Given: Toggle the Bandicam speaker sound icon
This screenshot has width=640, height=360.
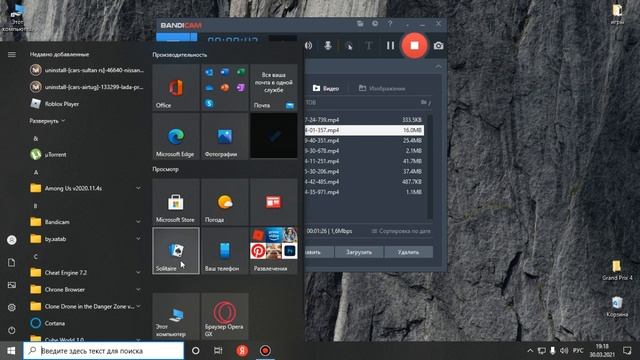Looking at the screenshot, I should coord(309,46).
